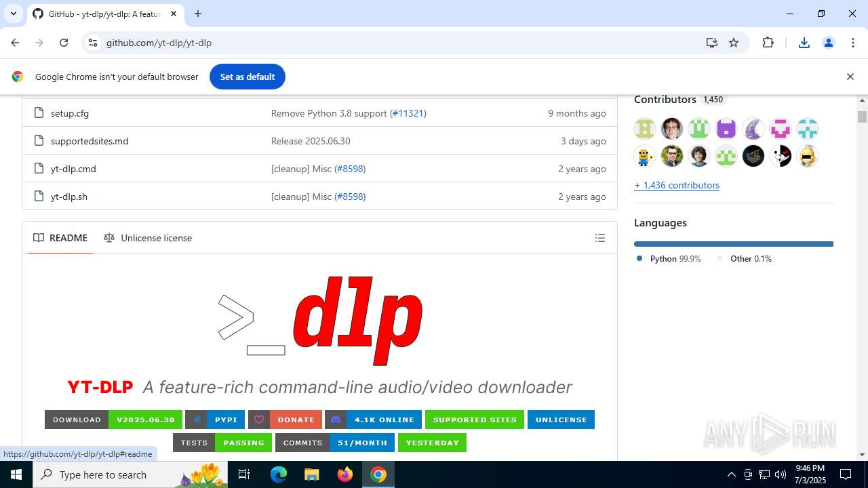Open the purple square contributor avatar
Viewport: 868px width, 488px height.
click(x=726, y=128)
